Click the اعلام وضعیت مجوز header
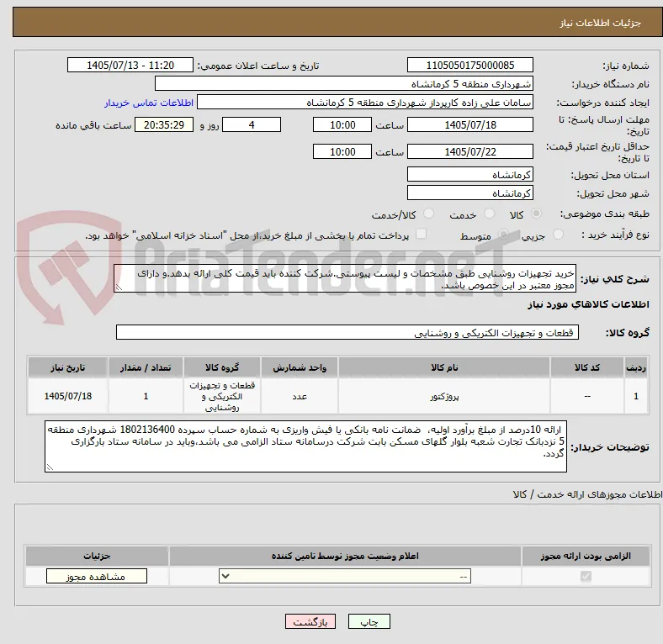663x644 pixels. tap(345, 556)
